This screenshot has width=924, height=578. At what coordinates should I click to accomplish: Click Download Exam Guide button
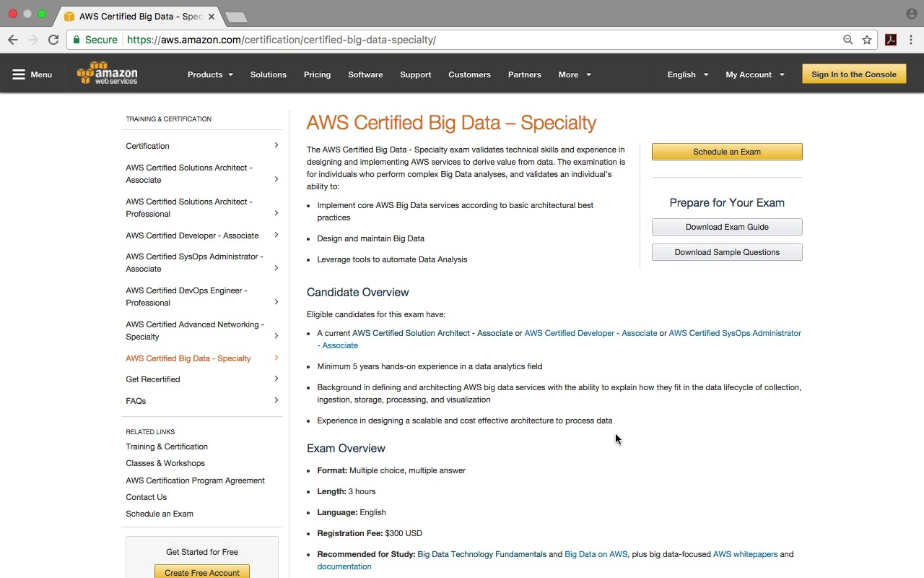(x=726, y=227)
